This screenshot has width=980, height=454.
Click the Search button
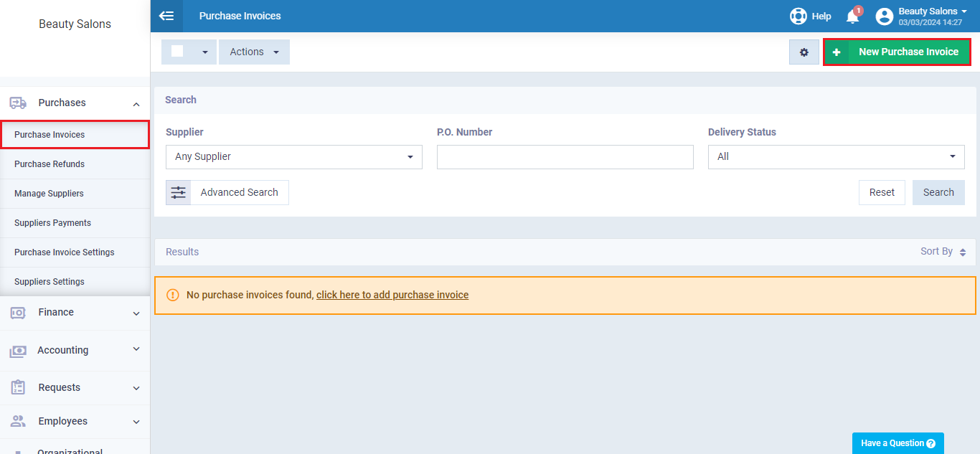(x=938, y=192)
